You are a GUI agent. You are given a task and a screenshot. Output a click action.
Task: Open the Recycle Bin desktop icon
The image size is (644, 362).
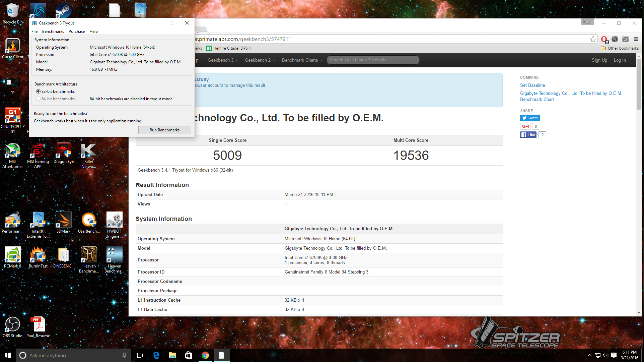[x=12, y=14]
